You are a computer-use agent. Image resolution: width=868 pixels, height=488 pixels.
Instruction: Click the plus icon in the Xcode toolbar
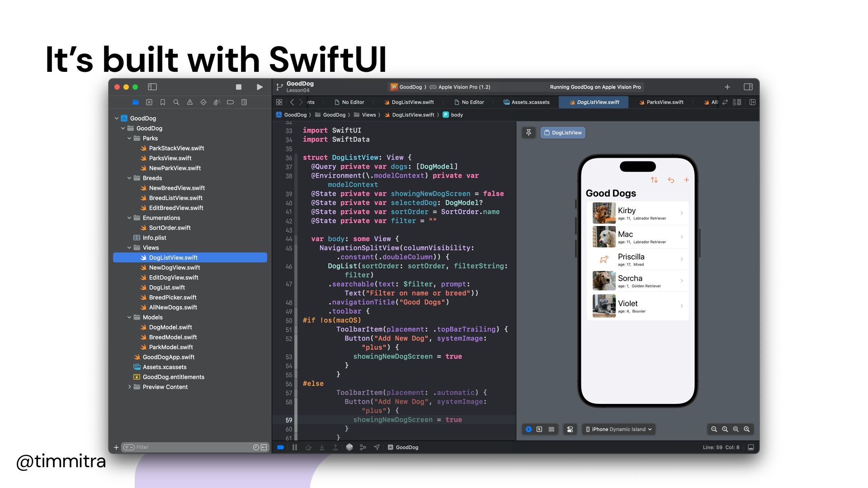[727, 87]
